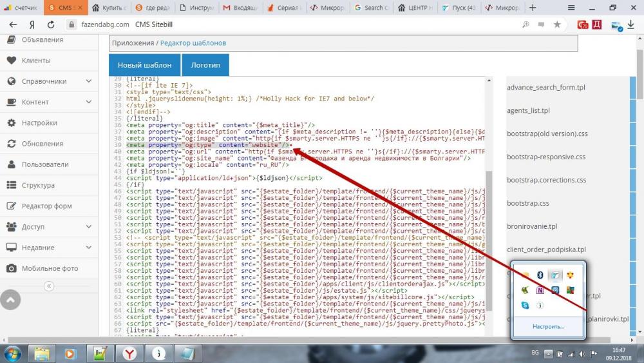Click Настроить… link in tray popup
644x363 pixels.
(x=548, y=327)
